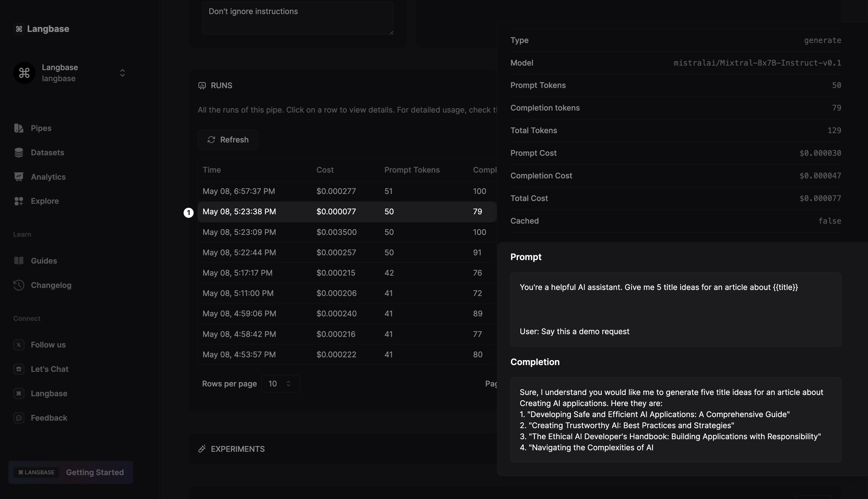
Task: Click the Let's Chat phone icon
Action: 19,369
